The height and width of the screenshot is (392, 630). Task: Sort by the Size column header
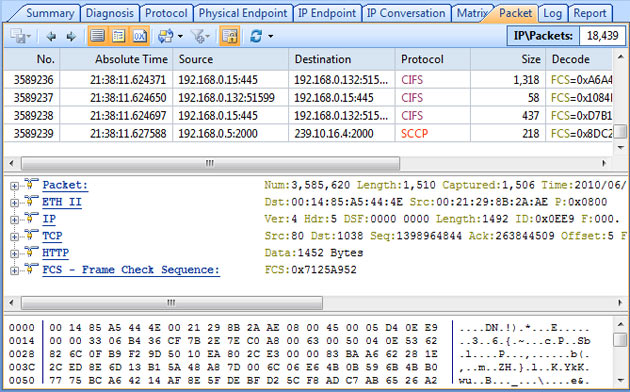click(x=508, y=59)
